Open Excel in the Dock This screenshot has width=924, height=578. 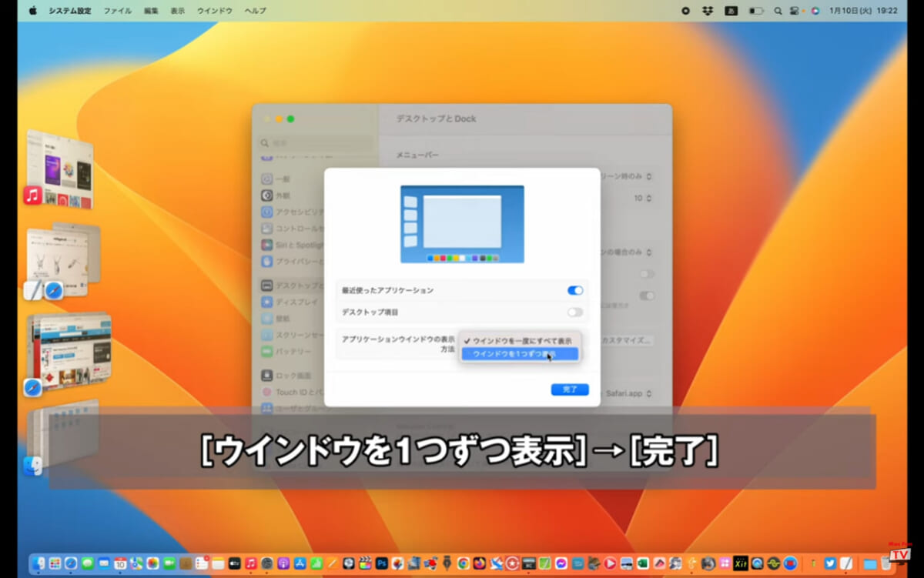[x=643, y=563]
